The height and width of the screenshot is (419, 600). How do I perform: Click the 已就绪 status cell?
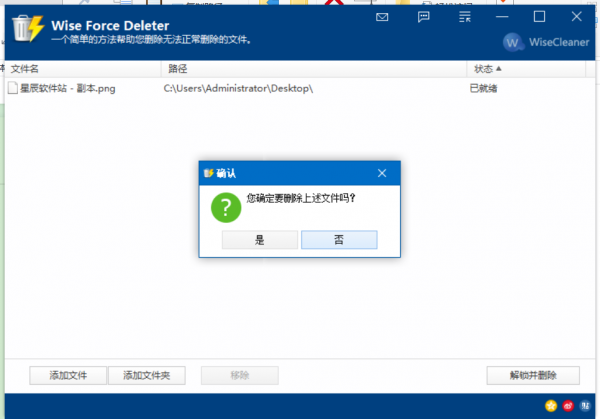pos(483,88)
